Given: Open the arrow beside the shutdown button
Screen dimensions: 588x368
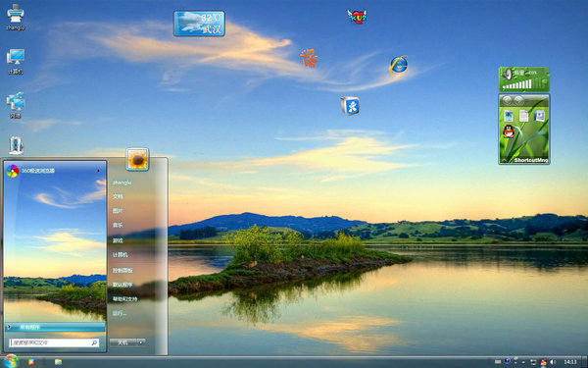Looking at the screenshot, I should click(x=141, y=342).
